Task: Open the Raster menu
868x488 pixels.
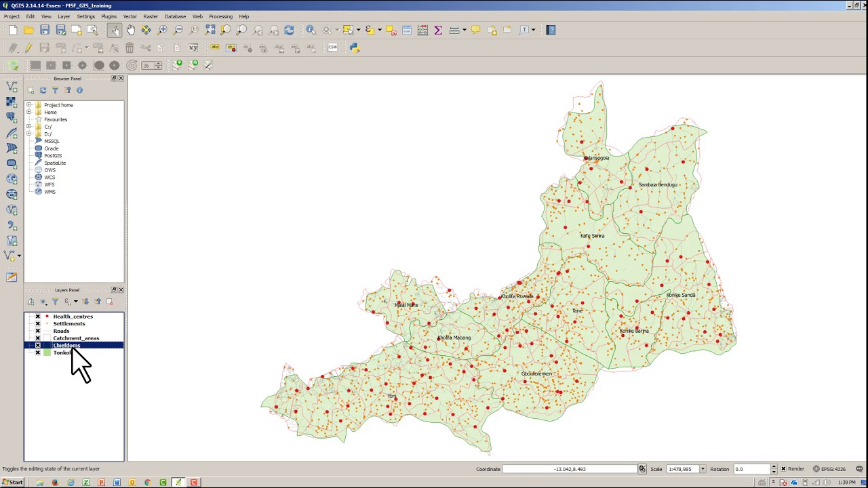Action: 151,16
